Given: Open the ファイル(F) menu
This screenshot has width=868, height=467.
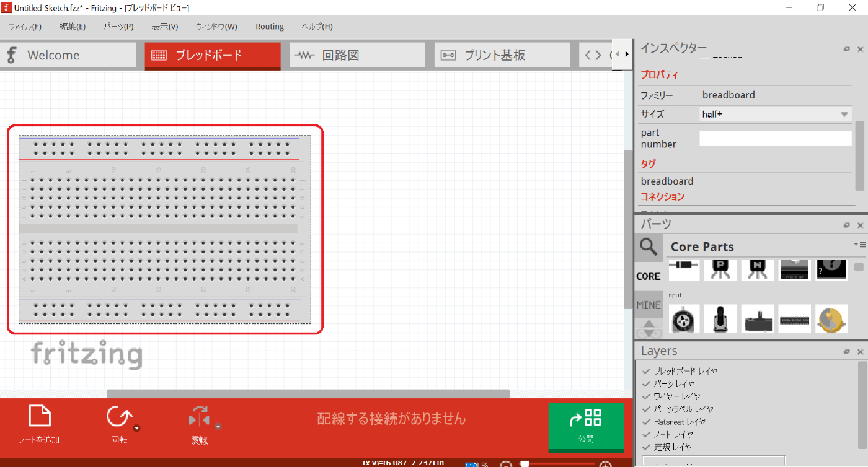Looking at the screenshot, I should (25, 27).
